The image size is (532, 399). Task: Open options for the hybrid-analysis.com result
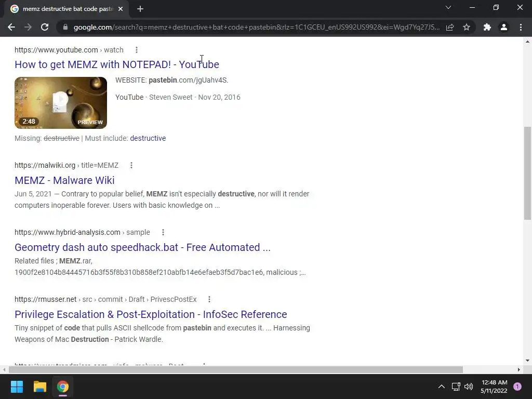click(x=163, y=232)
